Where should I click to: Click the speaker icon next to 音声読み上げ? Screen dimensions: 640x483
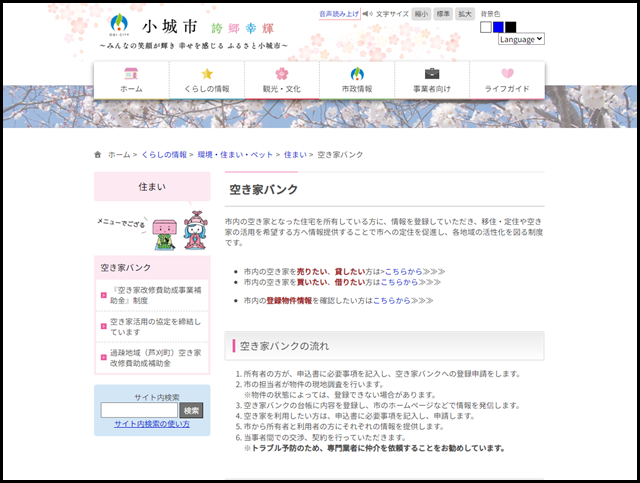tap(367, 14)
